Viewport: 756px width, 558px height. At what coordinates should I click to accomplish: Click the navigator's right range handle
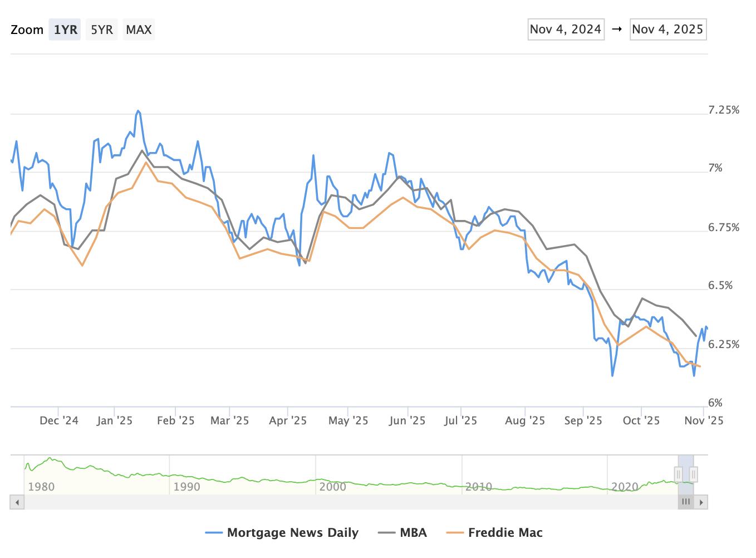(x=693, y=474)
